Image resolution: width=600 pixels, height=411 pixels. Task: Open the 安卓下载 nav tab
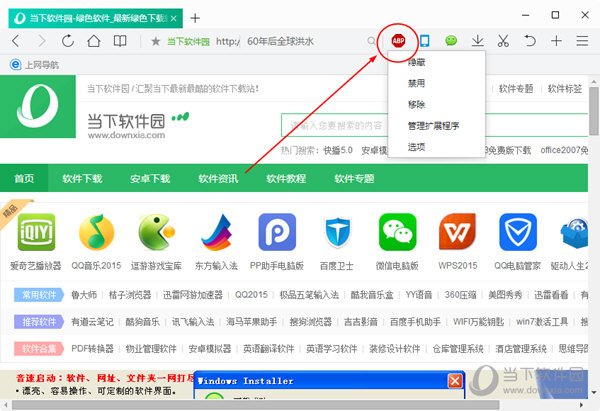click(x=150, y=178)
